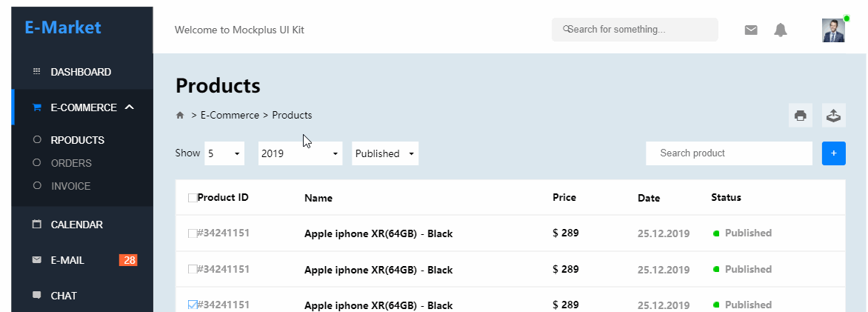Screen dimensions: 868x312
Task: Click the home icon in breadcrumb
Action: (180, 116)
